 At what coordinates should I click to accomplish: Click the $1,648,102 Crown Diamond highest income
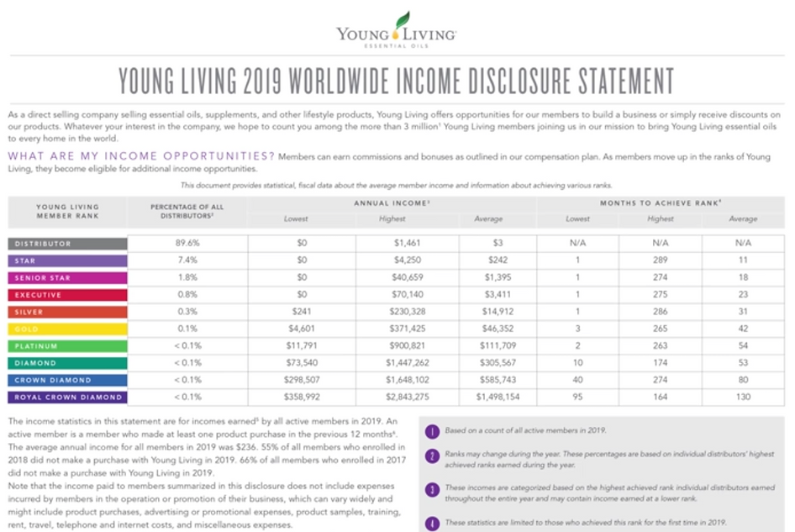[407, 379]
